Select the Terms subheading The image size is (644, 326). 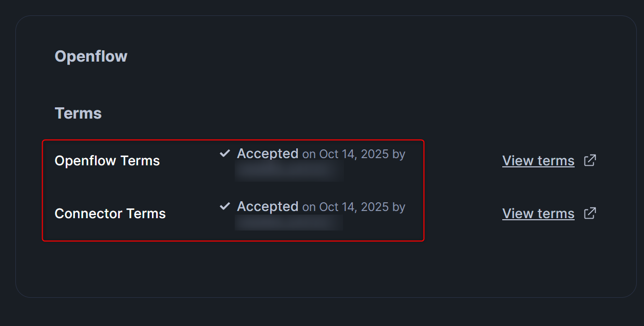[78, 113]
